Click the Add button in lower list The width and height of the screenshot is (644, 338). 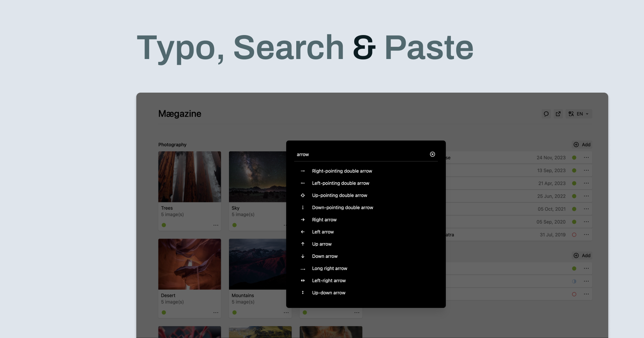[582, 255]
